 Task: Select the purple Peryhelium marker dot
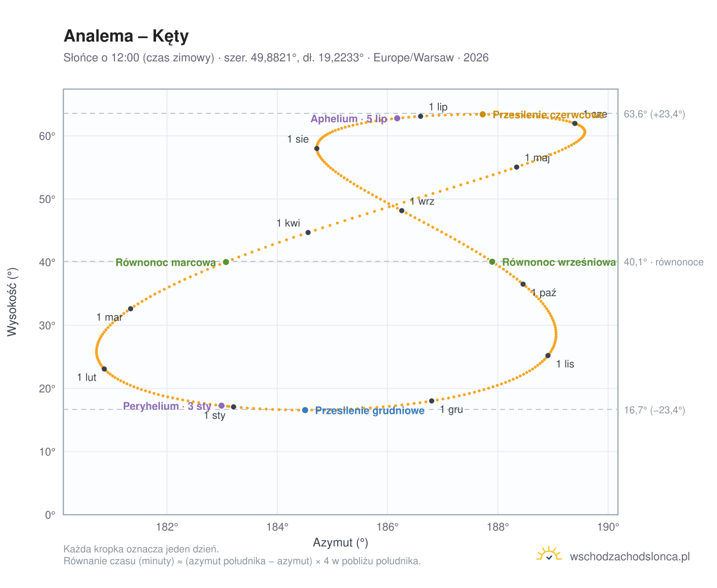click(221, 406)
